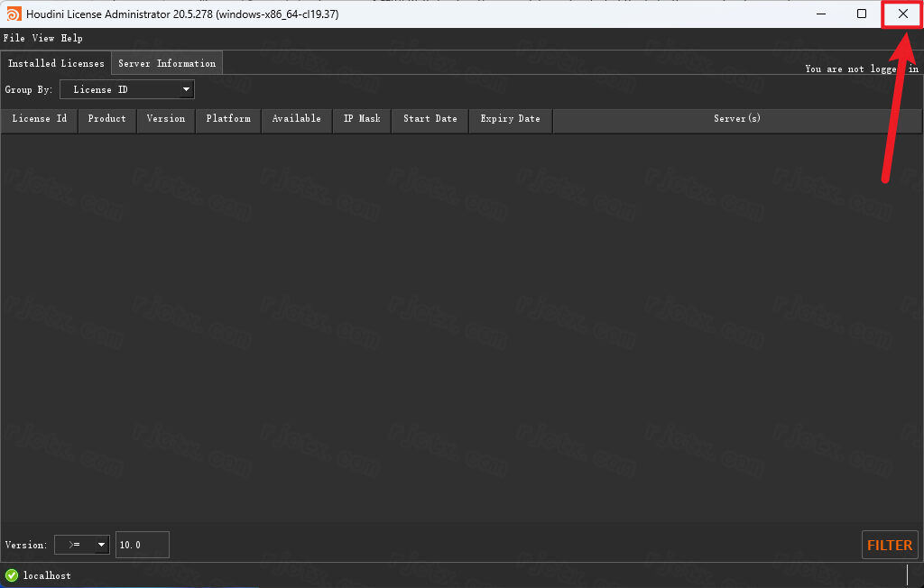The image size is (924, 588).
Task: Click the Available column header
Action: (x=297, y=119)
